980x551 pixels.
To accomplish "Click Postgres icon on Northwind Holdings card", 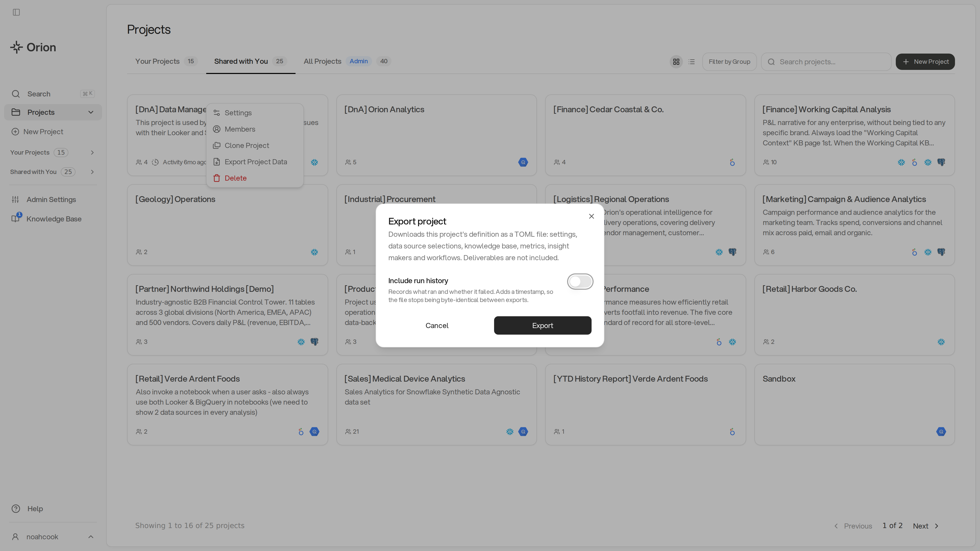I will click(x=314, y=342).
